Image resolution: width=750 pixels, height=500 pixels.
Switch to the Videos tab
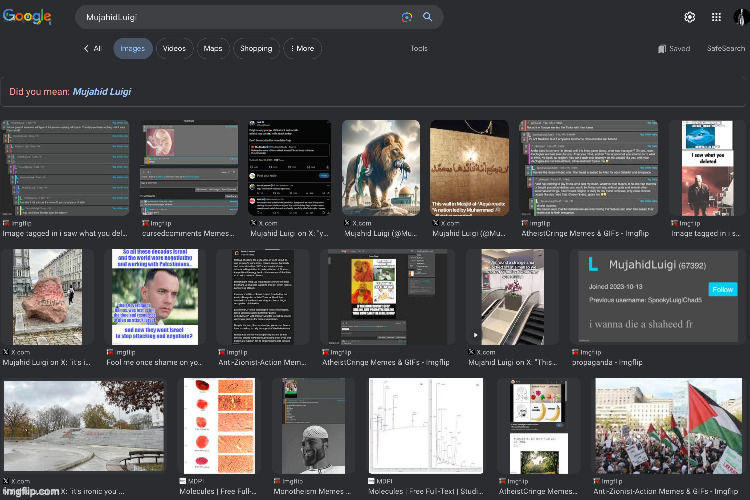174,48
